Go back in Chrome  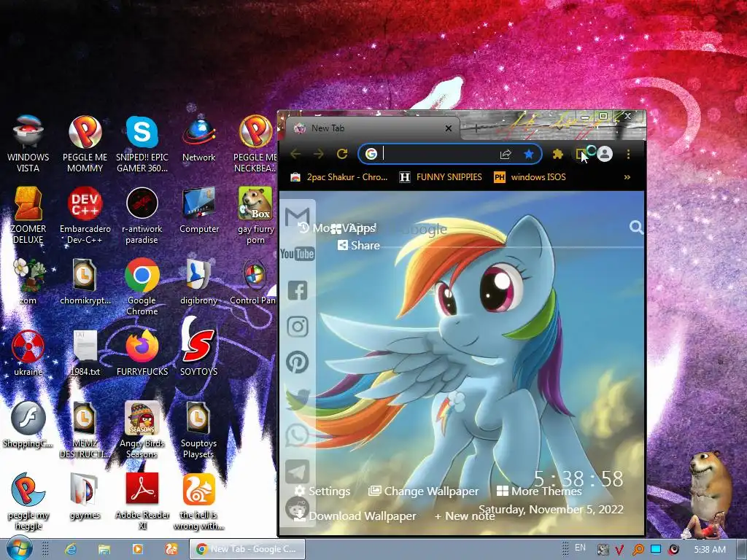(x=296, y=154)
